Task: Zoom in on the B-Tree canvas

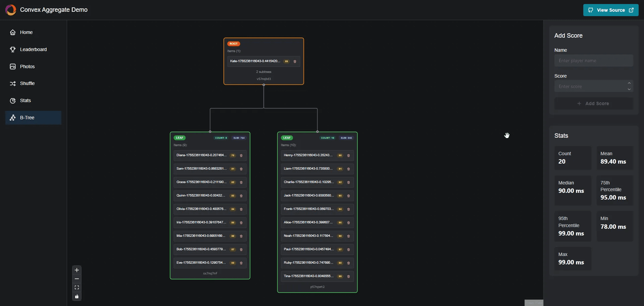Action: pyautogui.click(x=77, y=270)
